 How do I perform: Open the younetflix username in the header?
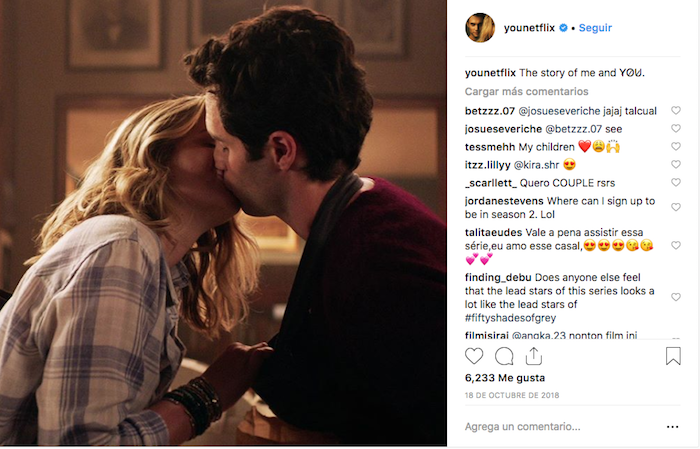[x=529, y=28]
